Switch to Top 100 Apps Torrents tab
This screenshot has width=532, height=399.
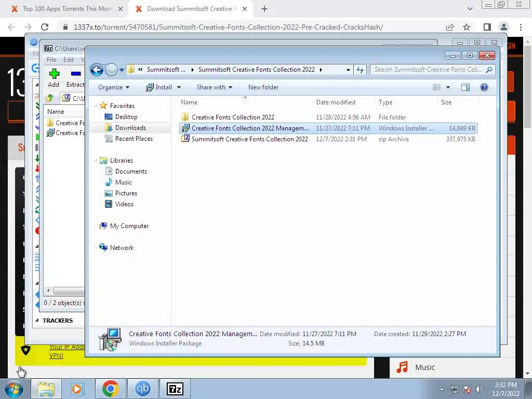pyautogui.click(x=67, y=9)
